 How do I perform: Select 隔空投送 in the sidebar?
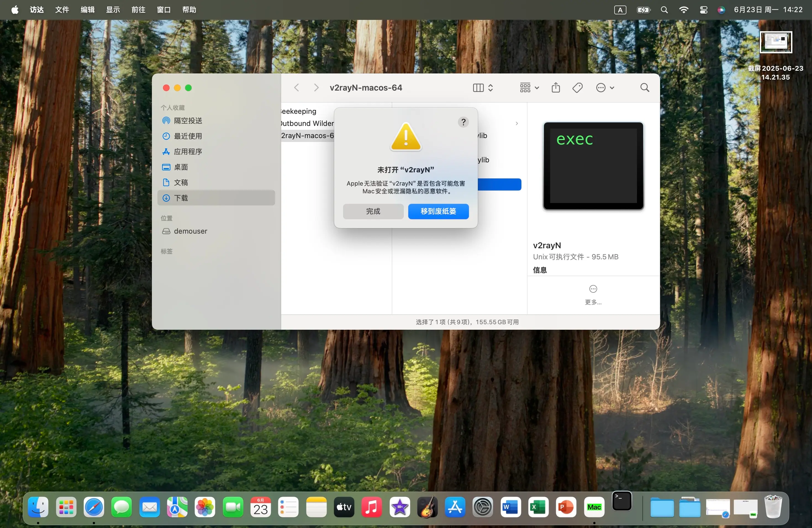[216, 120]
